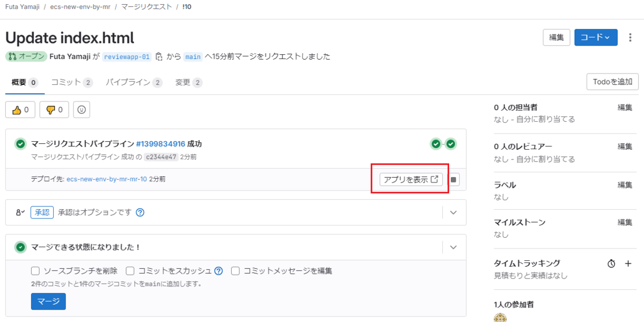Click the Futa Yamaji author name
The width and height of the screenshot is (644, 322).
pyautogui.click(x=70, y=56)
